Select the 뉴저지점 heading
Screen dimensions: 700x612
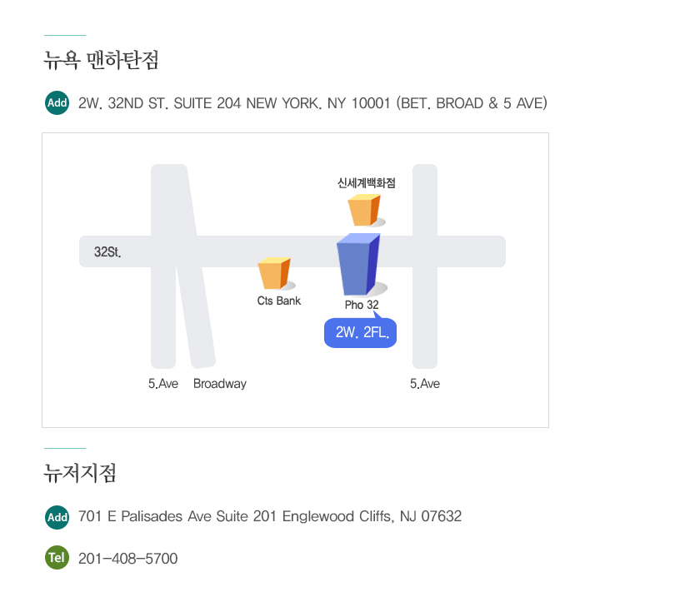pyautogui.click(x=80, y=473)
